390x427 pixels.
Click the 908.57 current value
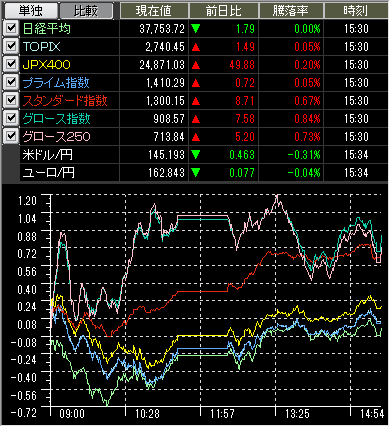click(x=169, y=119)
